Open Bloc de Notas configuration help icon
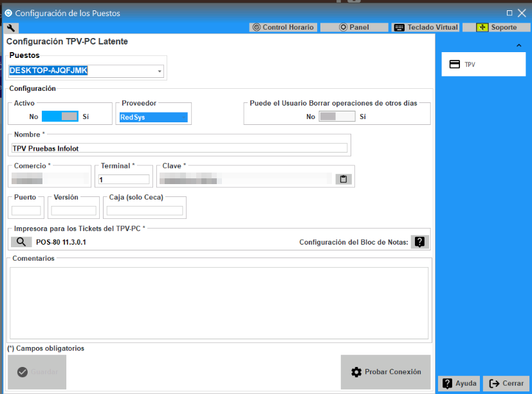The width and height of the screenshot is (532, 394). (x=419, y=242)
